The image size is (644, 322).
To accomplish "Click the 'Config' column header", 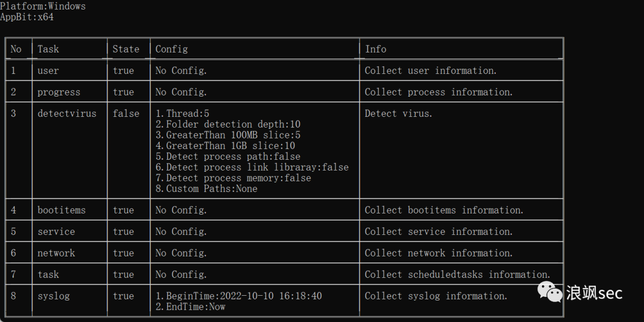I will pyautogui.click(x=172, y=49).
